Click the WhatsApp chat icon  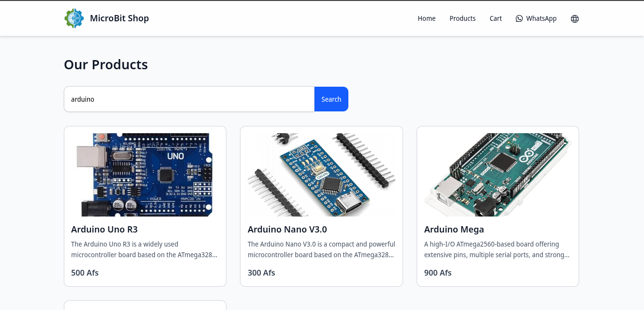click(x=519, y=18)
